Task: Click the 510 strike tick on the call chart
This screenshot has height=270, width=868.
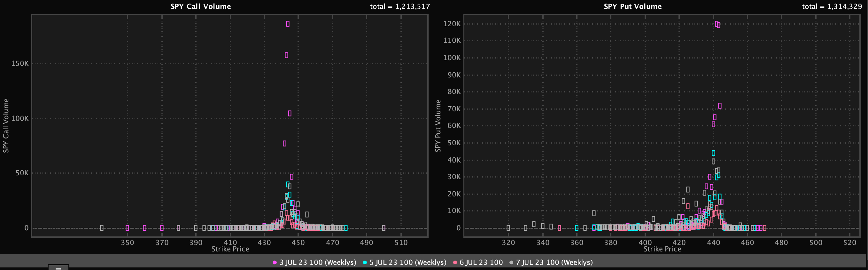Action: [401, 242]
